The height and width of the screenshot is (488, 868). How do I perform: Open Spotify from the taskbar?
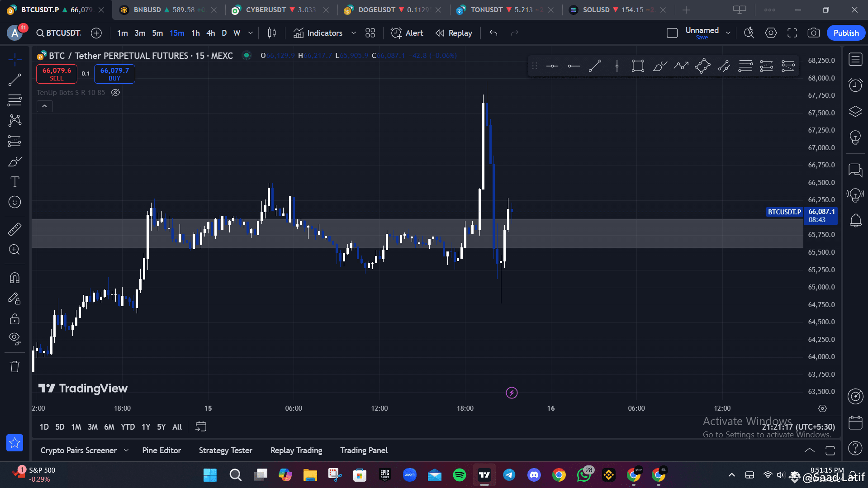click(x=459, y=475)
